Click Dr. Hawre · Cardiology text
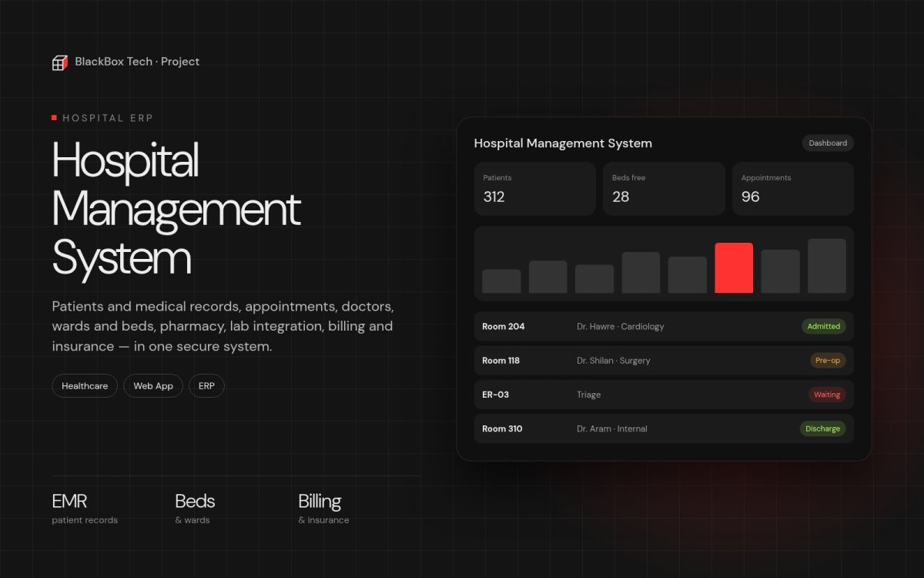The width and height of the screenshot is (924, 578). (621, 327)
